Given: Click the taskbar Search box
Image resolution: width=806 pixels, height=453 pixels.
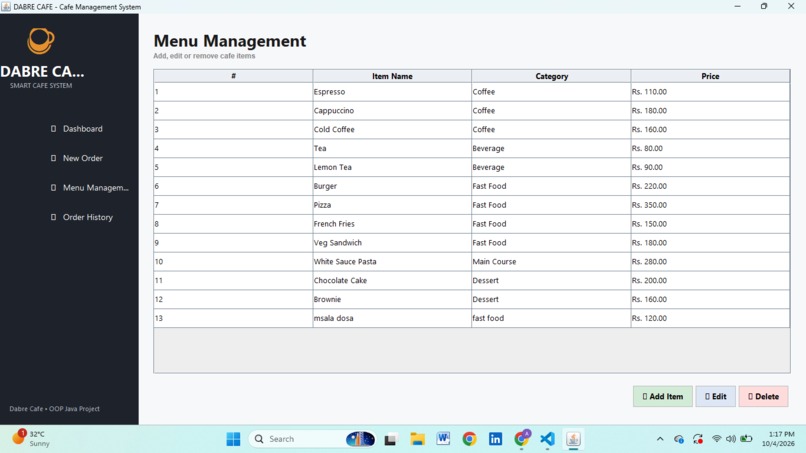Looking at the screenshot, I should [312, 439].
